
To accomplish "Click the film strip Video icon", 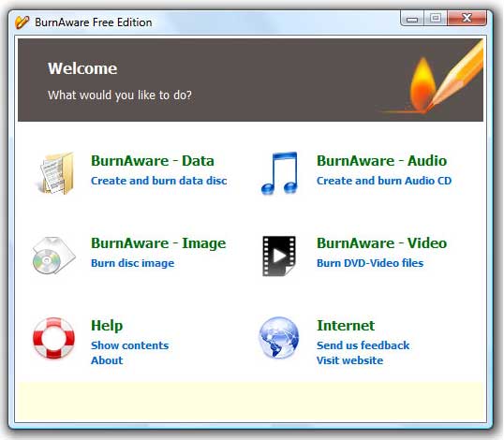I will tap(279, 256).
